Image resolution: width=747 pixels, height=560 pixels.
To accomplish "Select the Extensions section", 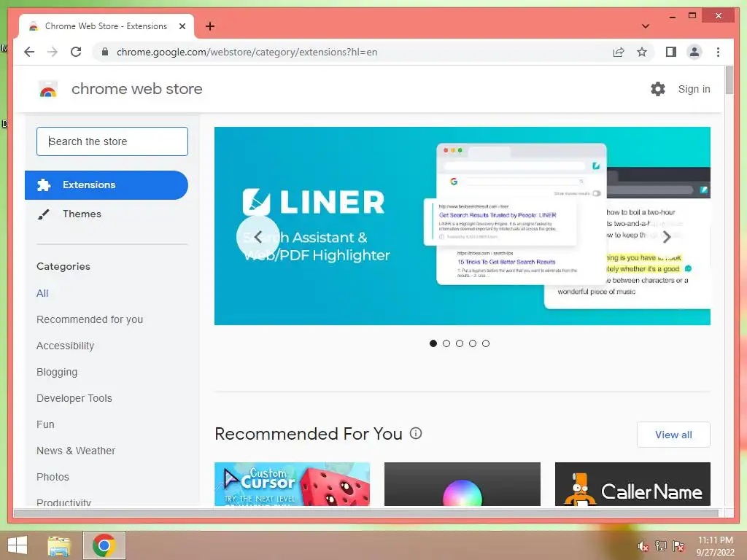I will [x=107, y=184].
